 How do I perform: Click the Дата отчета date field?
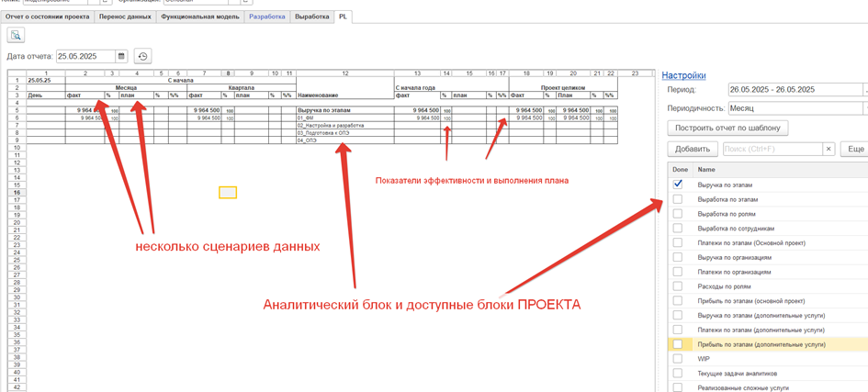click(x=86, y=56)
